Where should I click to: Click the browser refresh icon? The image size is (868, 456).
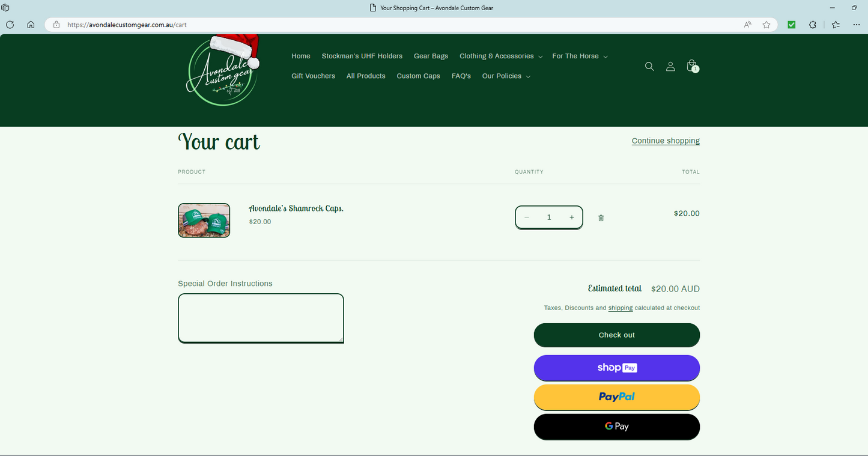pyautogui.click(x=10, y=25)
